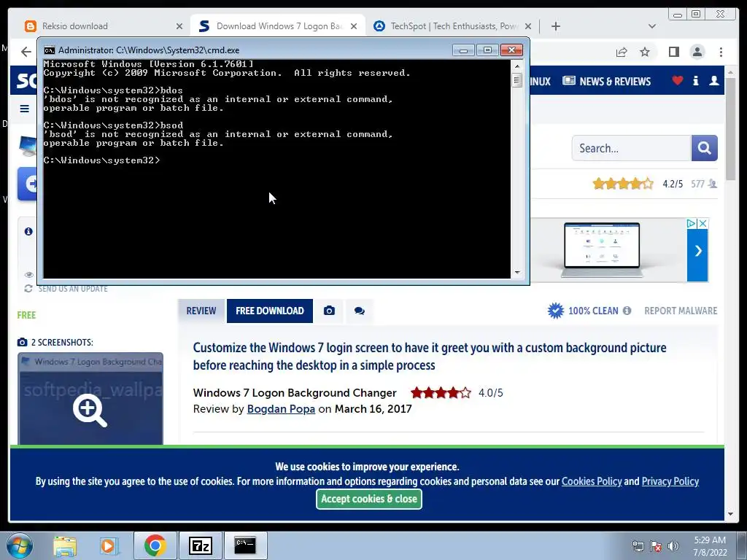Select the Free Download tab
Image resolution: width=747 pixels, height=560 pixels.
270,311
